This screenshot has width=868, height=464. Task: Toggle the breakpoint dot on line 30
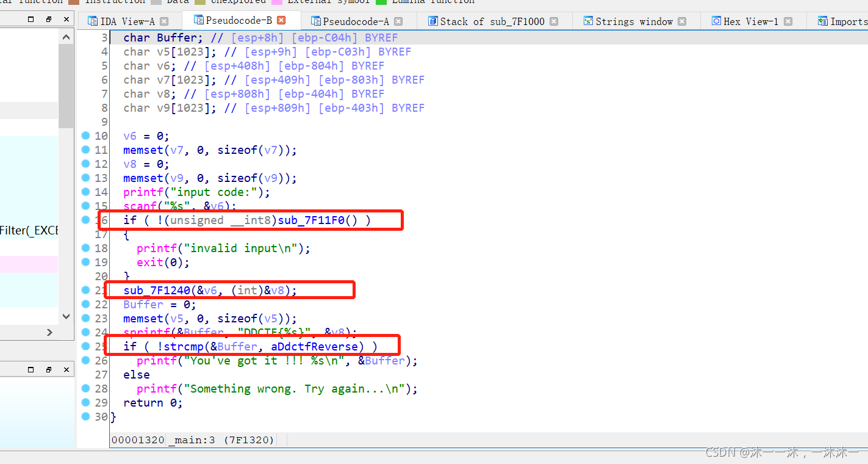(85, 416)
